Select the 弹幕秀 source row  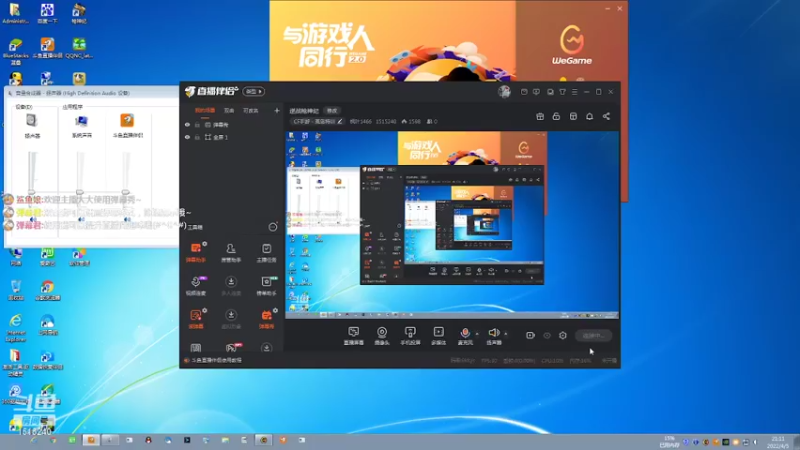pyautogui.click(x=232, y=124)
